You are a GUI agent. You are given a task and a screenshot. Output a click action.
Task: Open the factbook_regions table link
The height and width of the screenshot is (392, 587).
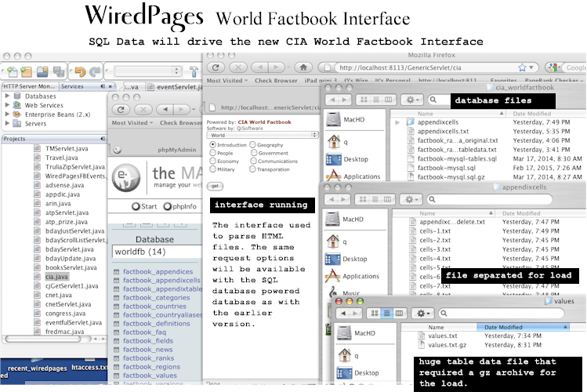click(151, 367)
